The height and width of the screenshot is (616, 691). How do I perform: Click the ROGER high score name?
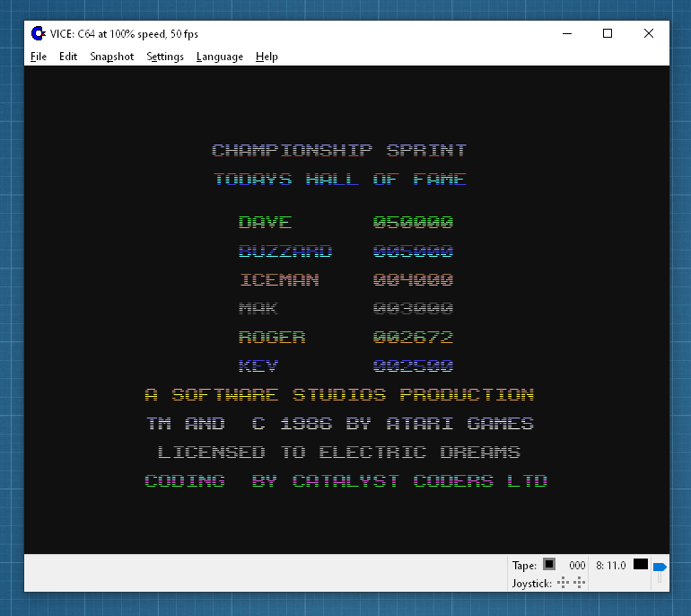272,337
